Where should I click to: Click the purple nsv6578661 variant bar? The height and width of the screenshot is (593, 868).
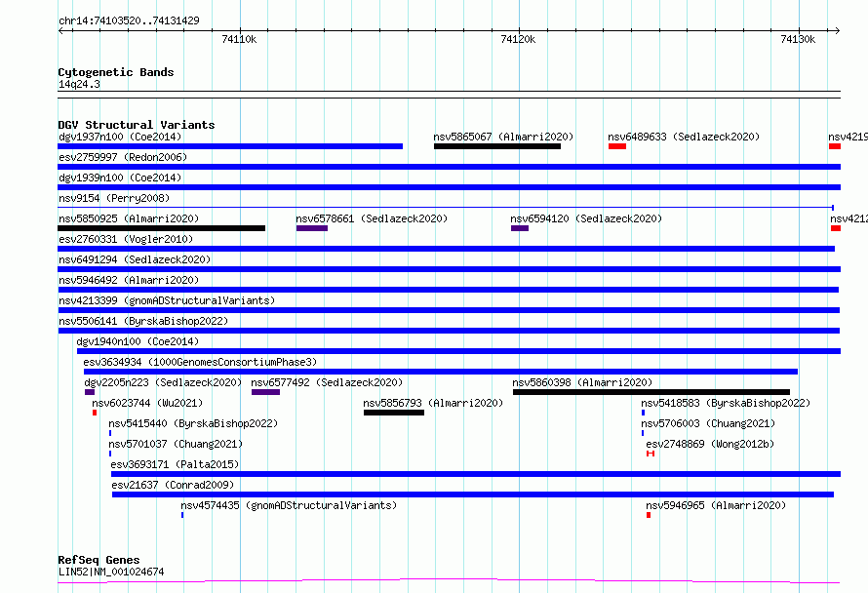(312, 228)
